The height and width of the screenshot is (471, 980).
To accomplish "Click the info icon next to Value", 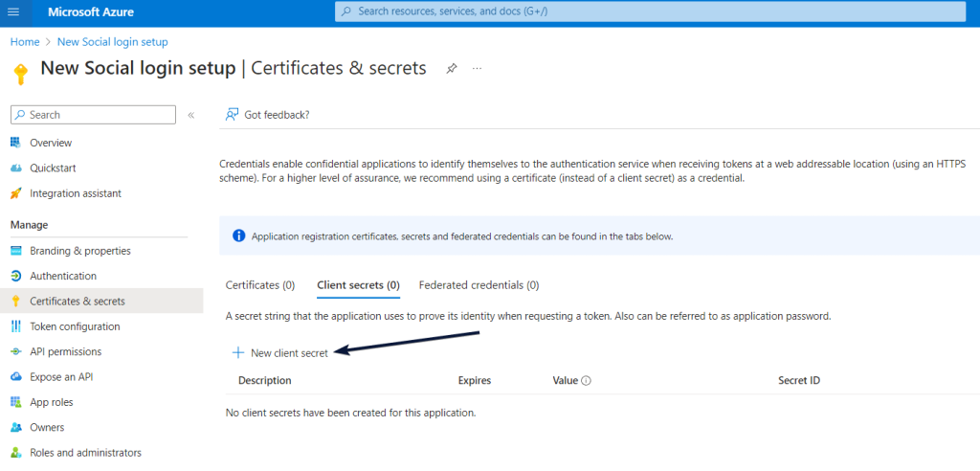I will 586,381.
